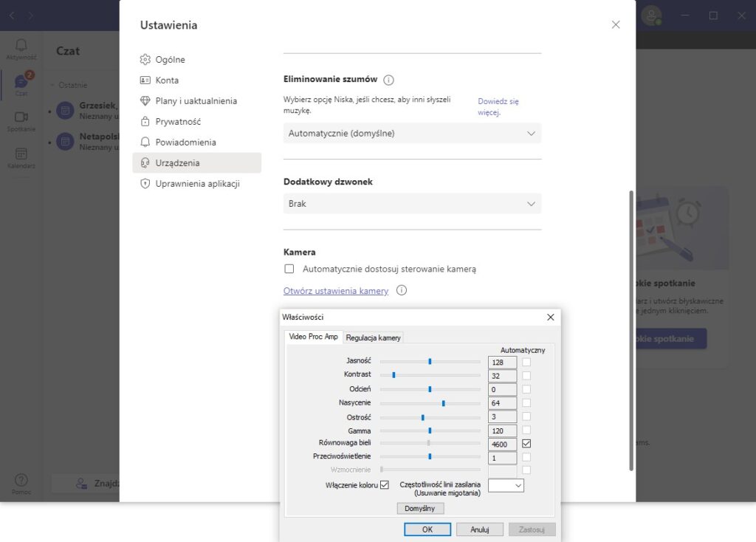The width and height of the screenshot is (756, 542).
Task: Click the Urządzenia headset icon
Action: 145,163
